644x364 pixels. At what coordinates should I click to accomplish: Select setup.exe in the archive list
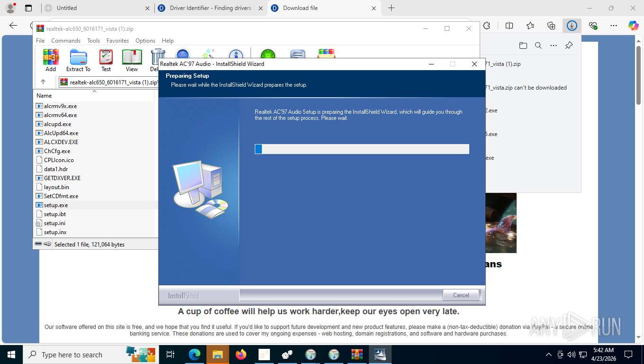click(x=56, y=205)
